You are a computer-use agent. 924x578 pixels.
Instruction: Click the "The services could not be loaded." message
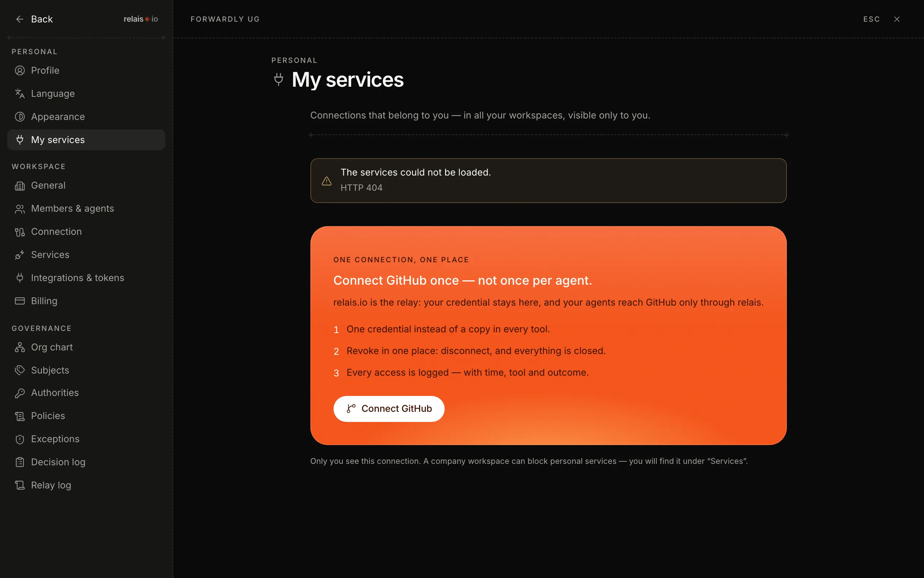coord(416,172)
